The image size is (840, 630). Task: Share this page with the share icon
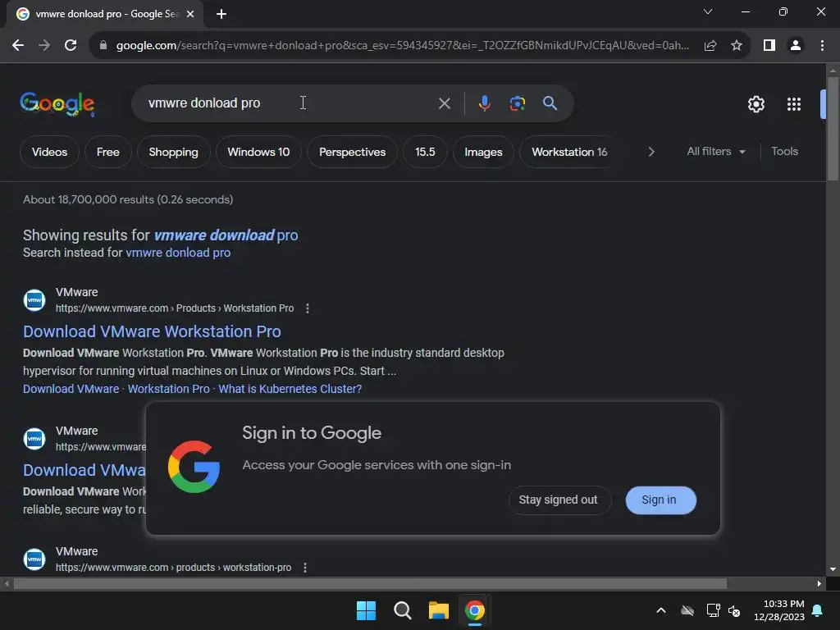[710, 46]
